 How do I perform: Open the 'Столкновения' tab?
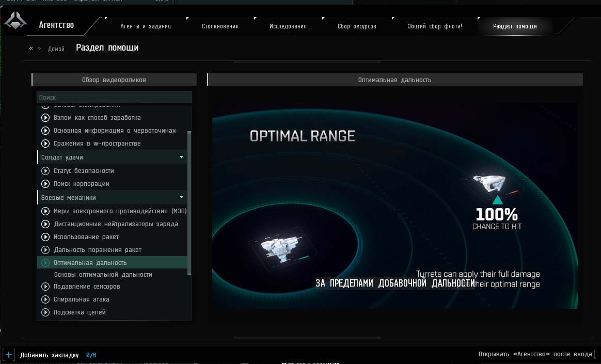tap(220, 26)
